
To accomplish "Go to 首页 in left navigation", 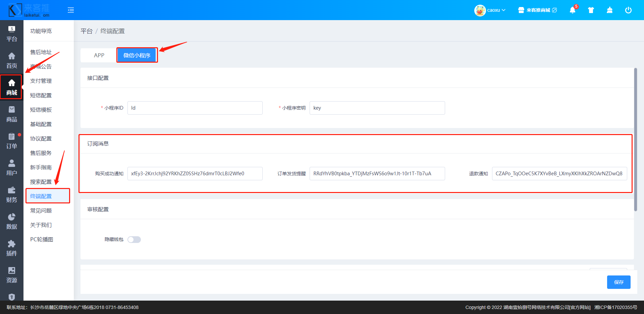I will (x=12, y=60).
